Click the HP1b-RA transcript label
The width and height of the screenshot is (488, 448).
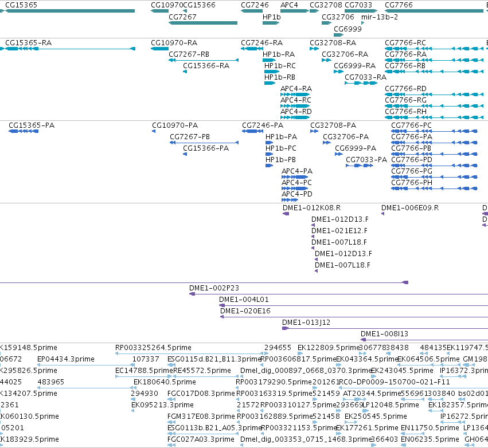(x=279, y=54)
